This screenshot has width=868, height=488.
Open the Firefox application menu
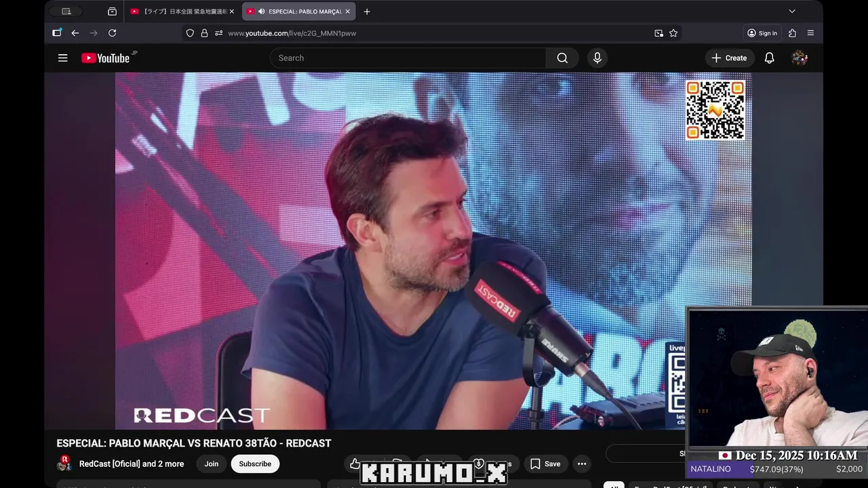[x=810, y=33]
